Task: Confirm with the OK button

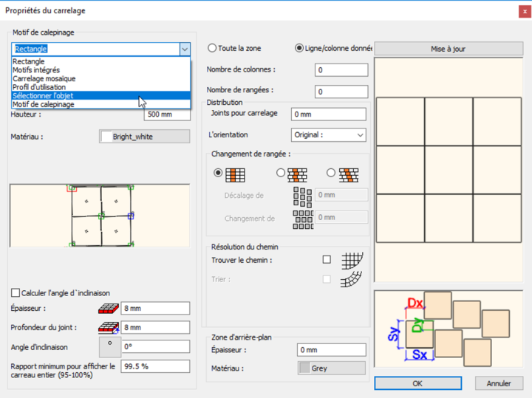Action: [x=417, y=383]
